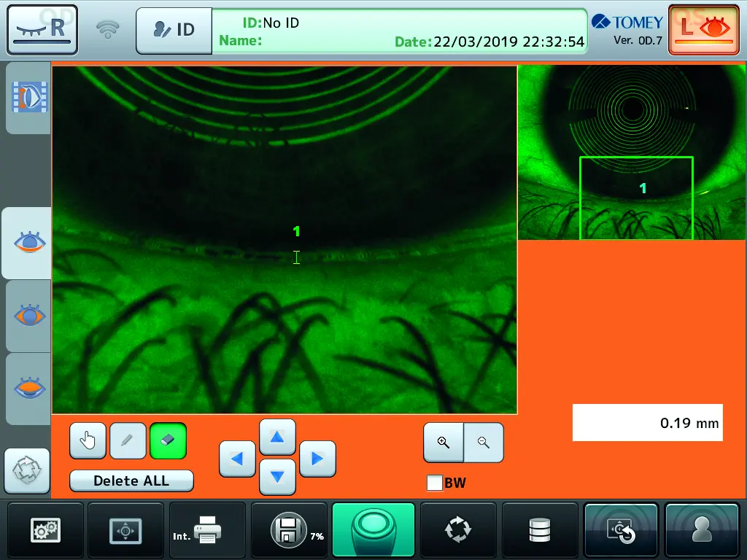Viewport: 747px width, 560px height.
Task: Save data with the floppy disk icon
Action: pos(289,531)
